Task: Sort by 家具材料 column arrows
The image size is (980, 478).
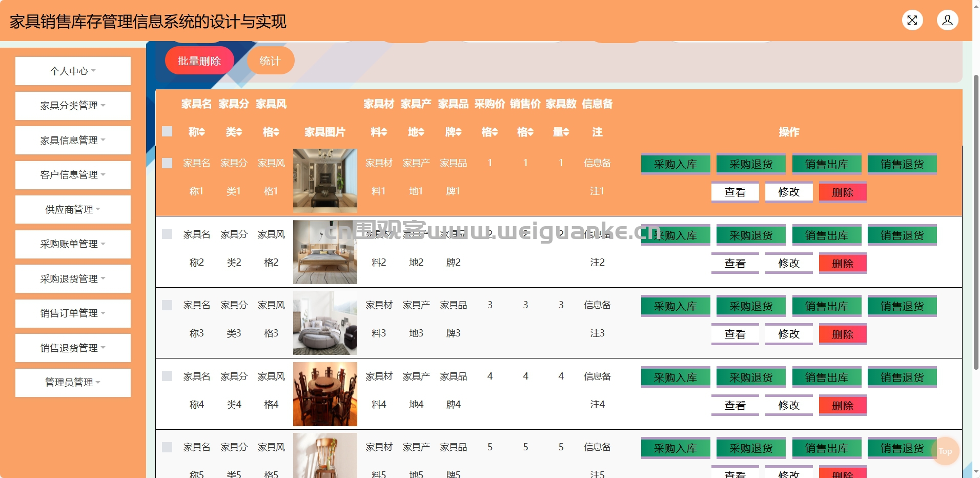Action: point(384,132)
